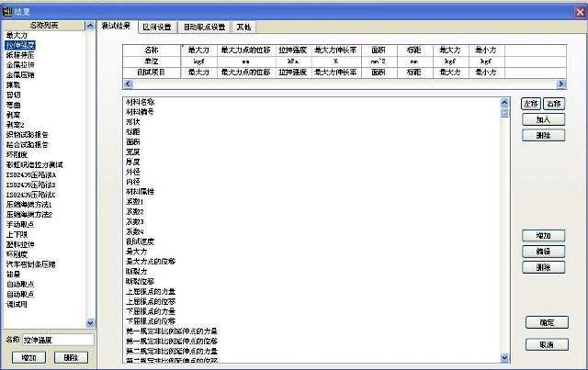Click the 名称 text input field

point(57,340)
